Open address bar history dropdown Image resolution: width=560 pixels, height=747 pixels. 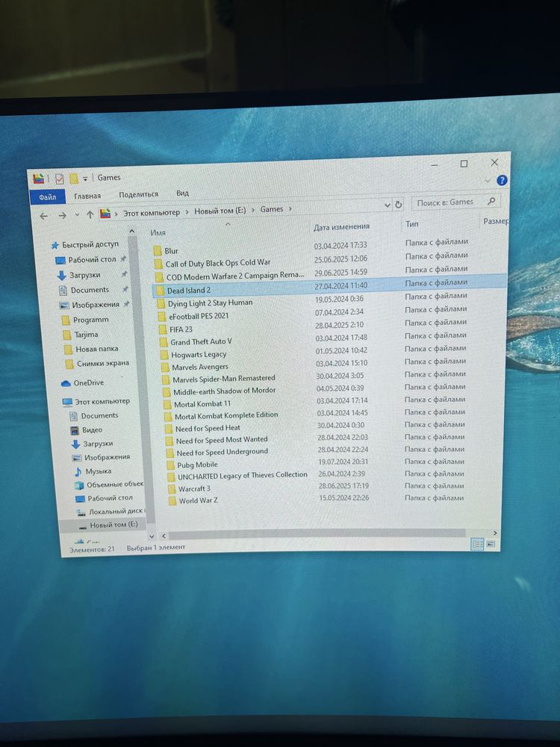tap(387, 205)
